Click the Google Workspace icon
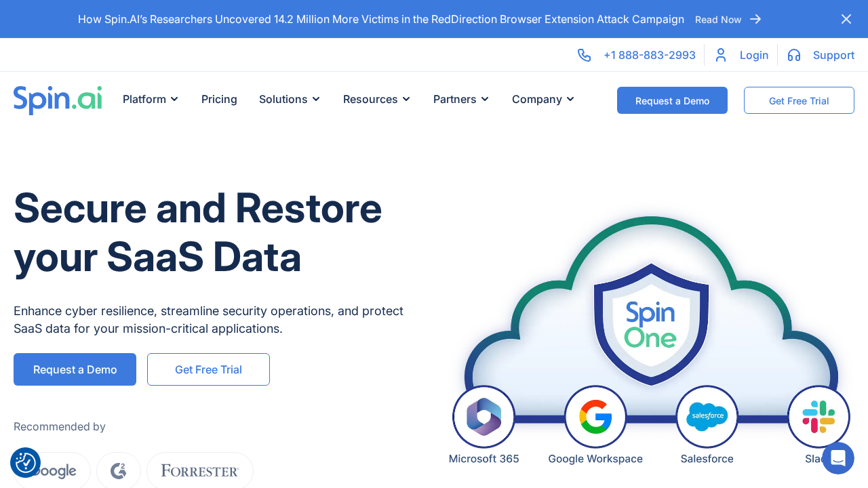The image size is (868, 488). click(595, 417)
